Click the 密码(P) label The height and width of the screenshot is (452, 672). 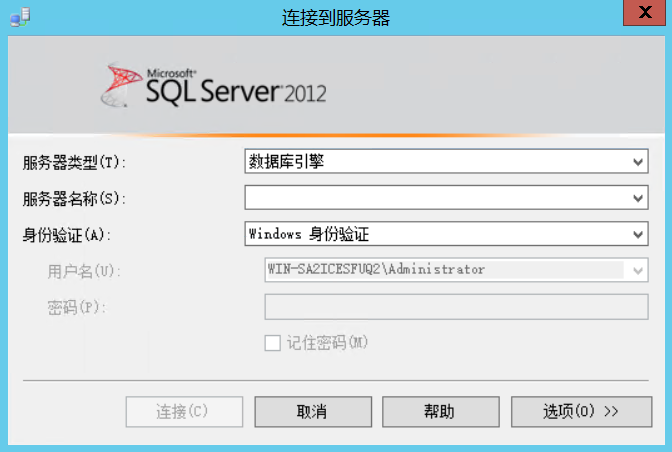[76, 307]
